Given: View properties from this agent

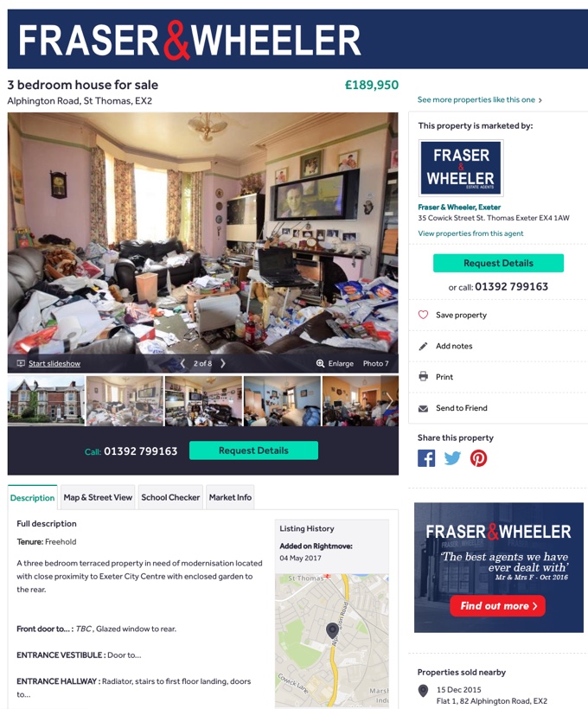Looking at the screenshot, I should (x=470, y=233).
